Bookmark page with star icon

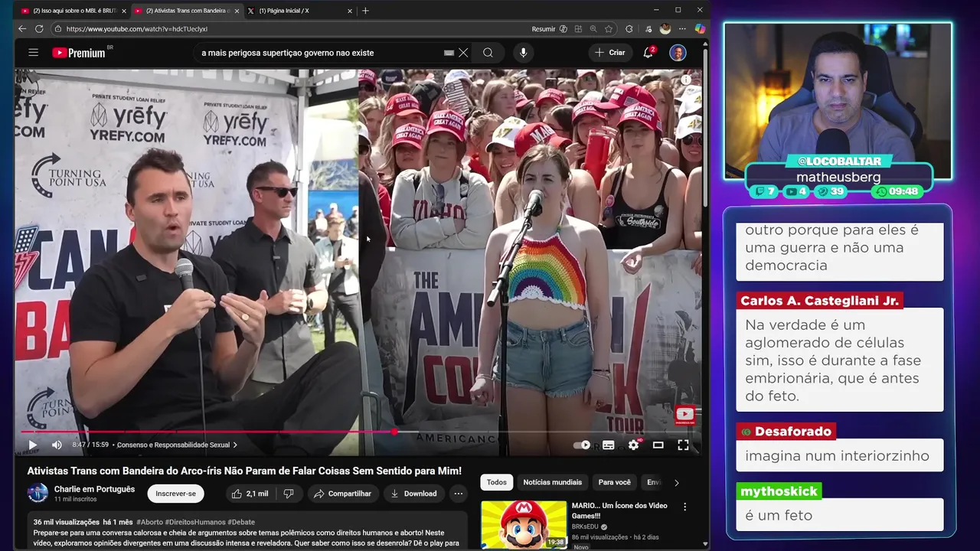click(609, 29)
